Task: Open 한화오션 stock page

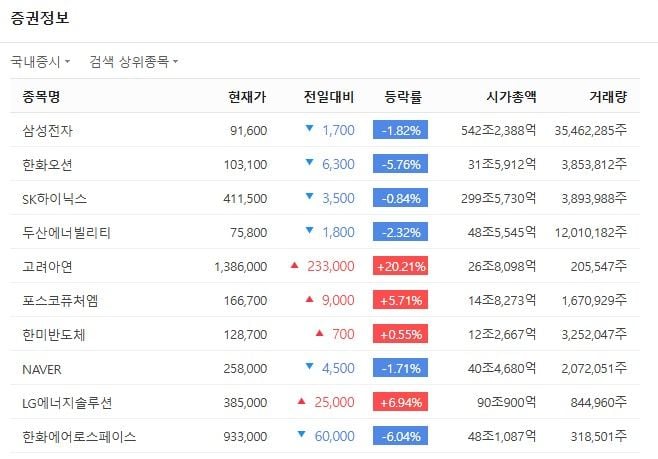Action: (x=47, y=164)
